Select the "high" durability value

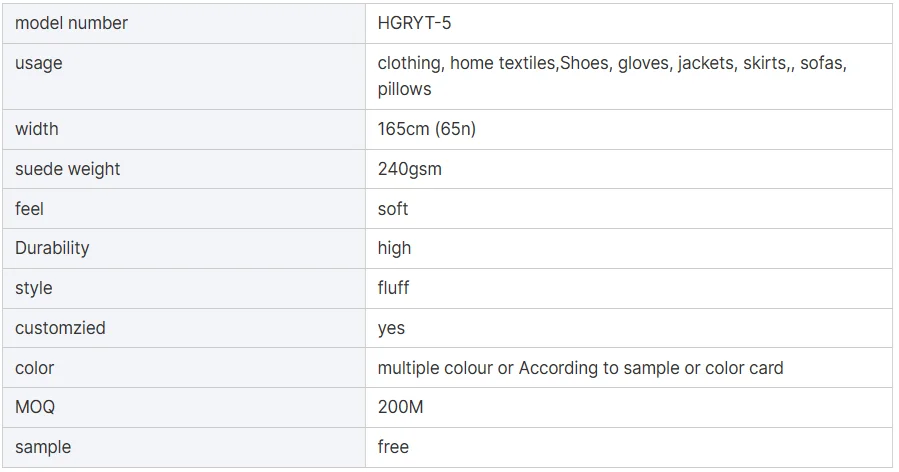394,248
